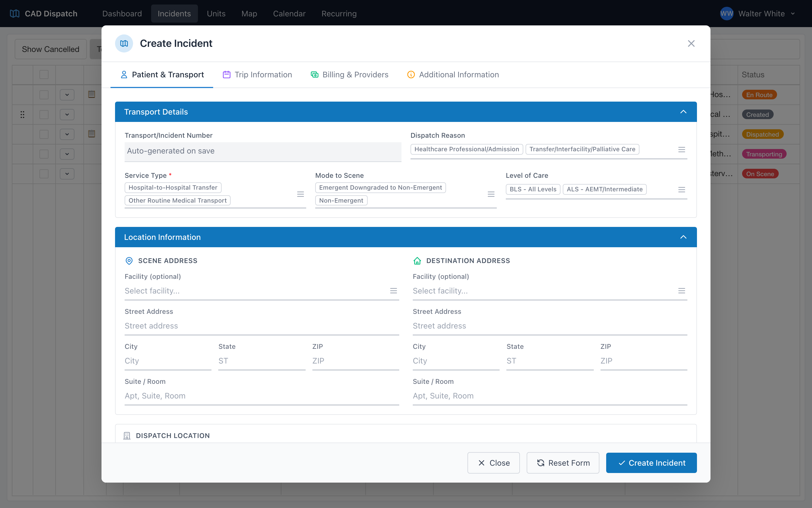This screenshot has height=508, width=812.
Task: Expand the On Scene row chevron
Action: pos(67,174)
